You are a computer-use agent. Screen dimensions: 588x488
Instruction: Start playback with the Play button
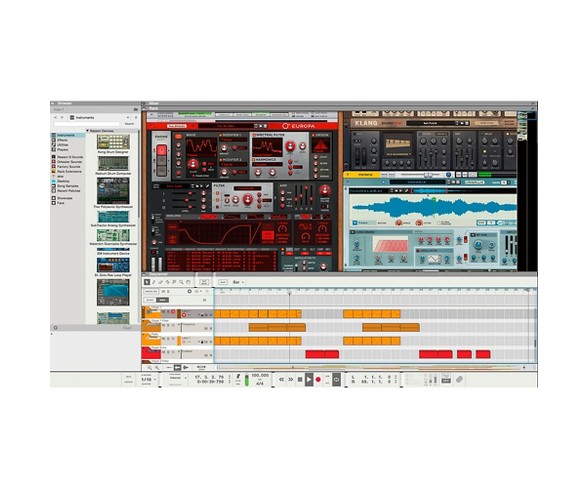pyautogui.click(x=309, y=380)
